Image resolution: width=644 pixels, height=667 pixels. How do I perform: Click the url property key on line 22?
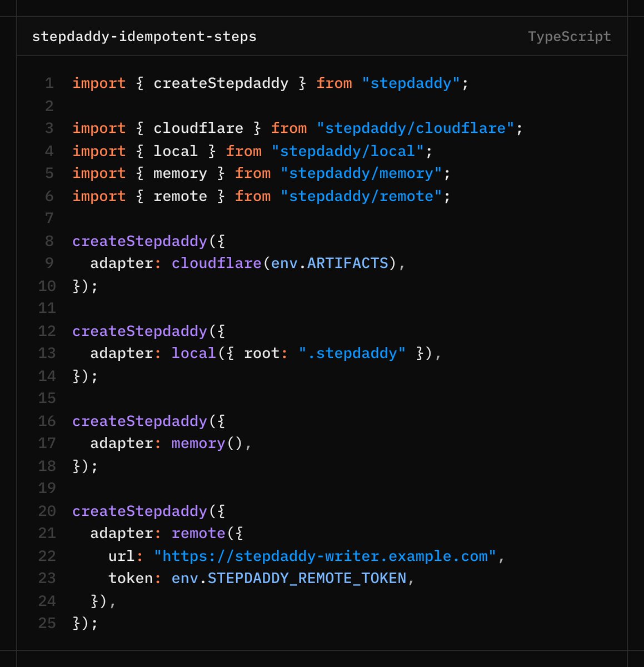coord(122,556)
